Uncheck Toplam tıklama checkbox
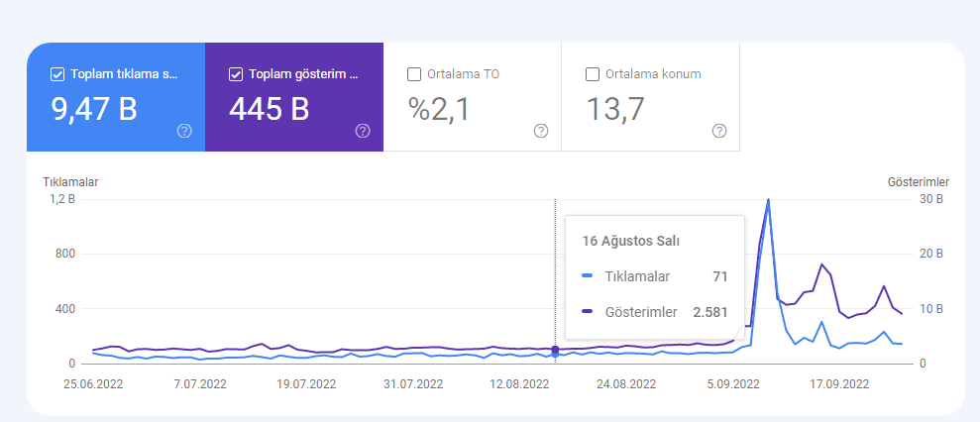This screenshot has width=980, height=422. [56, 74]
